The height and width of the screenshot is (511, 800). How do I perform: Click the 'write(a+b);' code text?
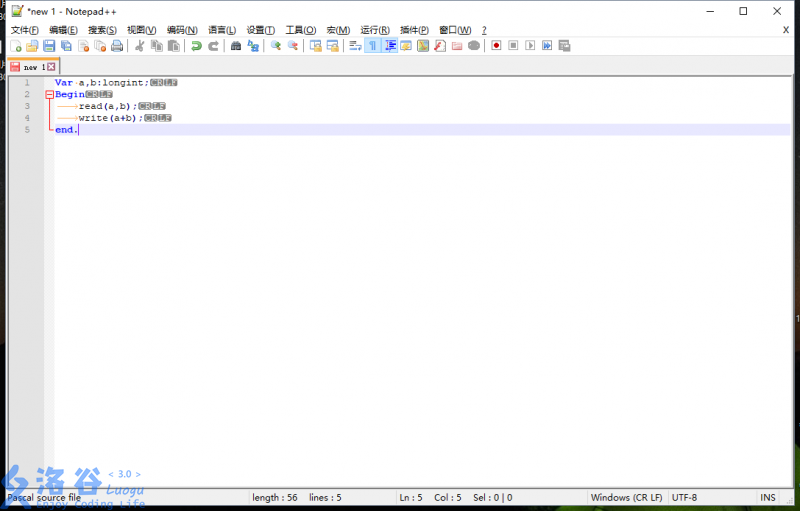[x=111, y=118]
